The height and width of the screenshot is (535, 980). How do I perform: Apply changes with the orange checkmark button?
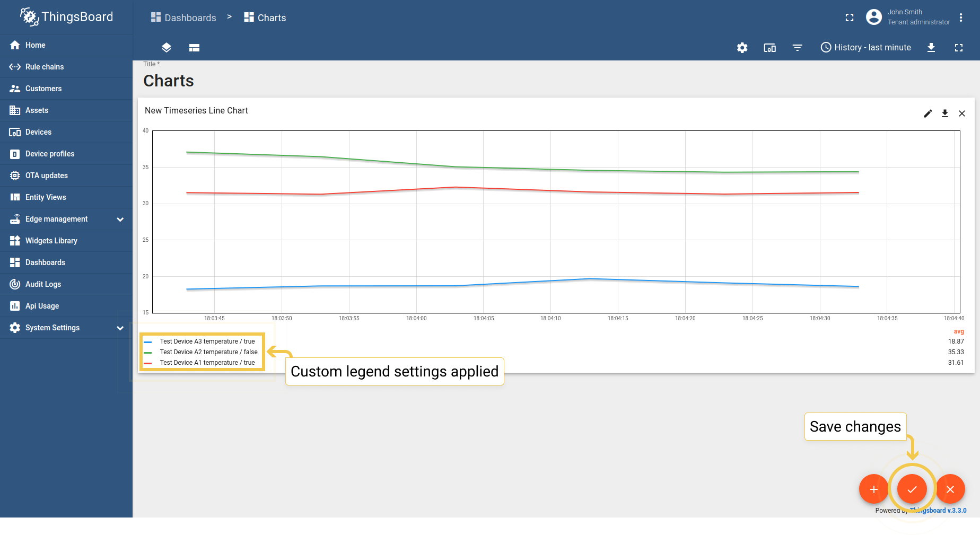point(912,489)
